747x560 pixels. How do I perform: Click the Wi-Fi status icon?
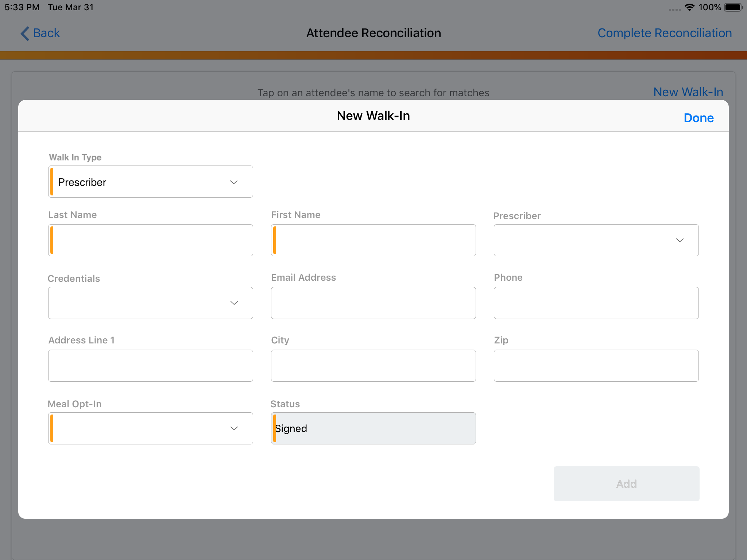point(689,7)
